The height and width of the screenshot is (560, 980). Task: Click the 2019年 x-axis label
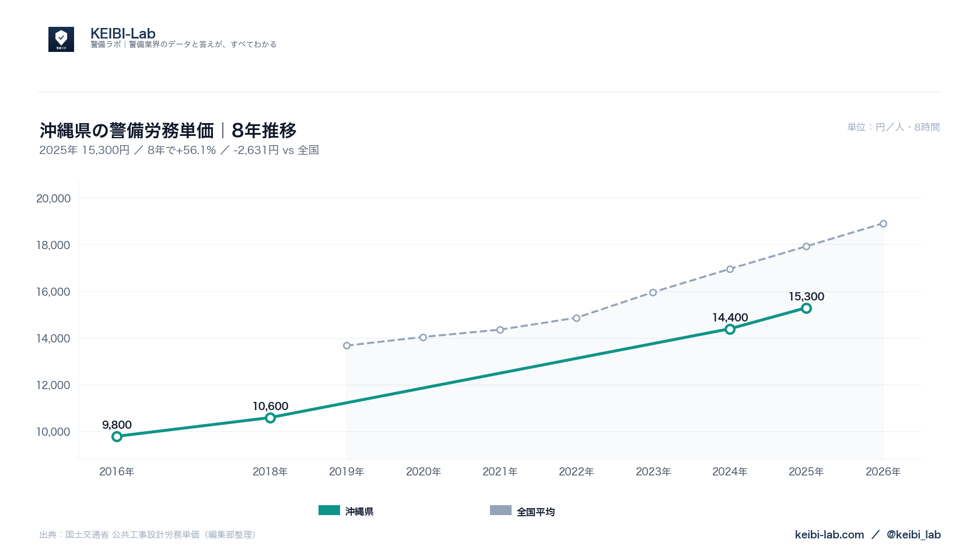coord(346,471)
